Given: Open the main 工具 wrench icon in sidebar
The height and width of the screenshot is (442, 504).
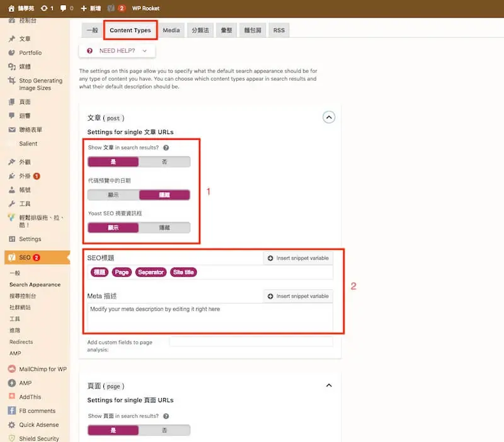Looking at the screenshot, I should pos(12,203).
